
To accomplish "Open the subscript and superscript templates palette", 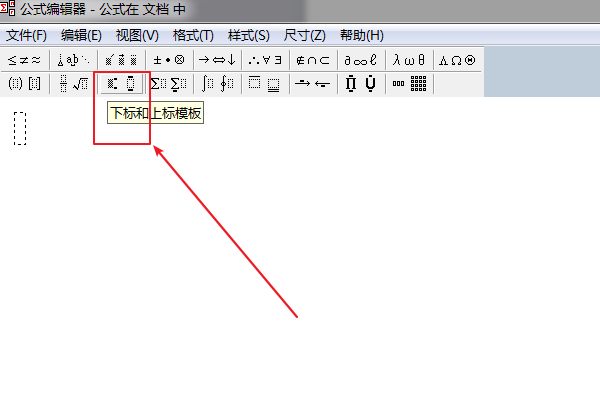I will (x=121, y=83).
